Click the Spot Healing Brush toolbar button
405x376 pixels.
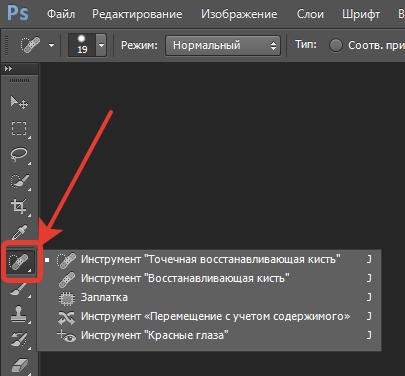point(21,262)
